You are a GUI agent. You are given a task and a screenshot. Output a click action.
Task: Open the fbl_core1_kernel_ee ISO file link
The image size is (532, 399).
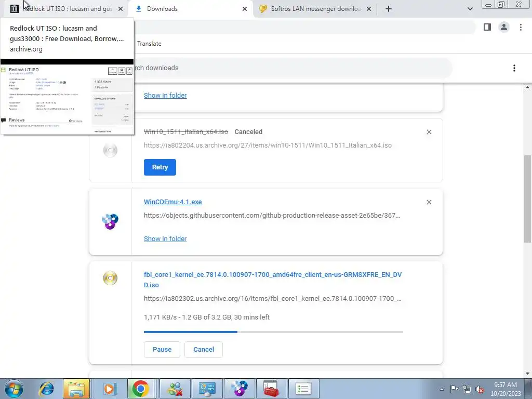tap(273, 280)
